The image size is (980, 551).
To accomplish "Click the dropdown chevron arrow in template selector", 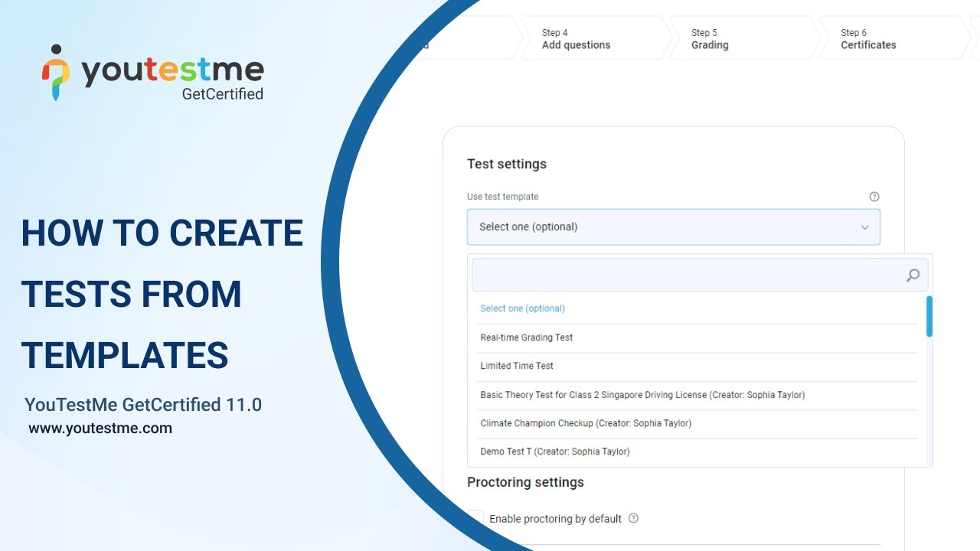I will (864, 227).
